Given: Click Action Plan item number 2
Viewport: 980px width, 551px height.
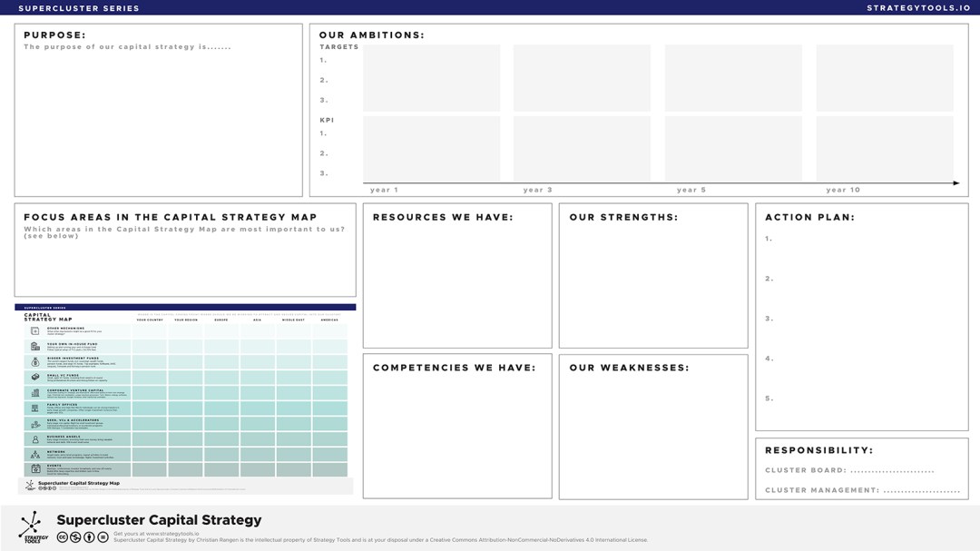Looking at the screenshot, I should coord(769,279).
